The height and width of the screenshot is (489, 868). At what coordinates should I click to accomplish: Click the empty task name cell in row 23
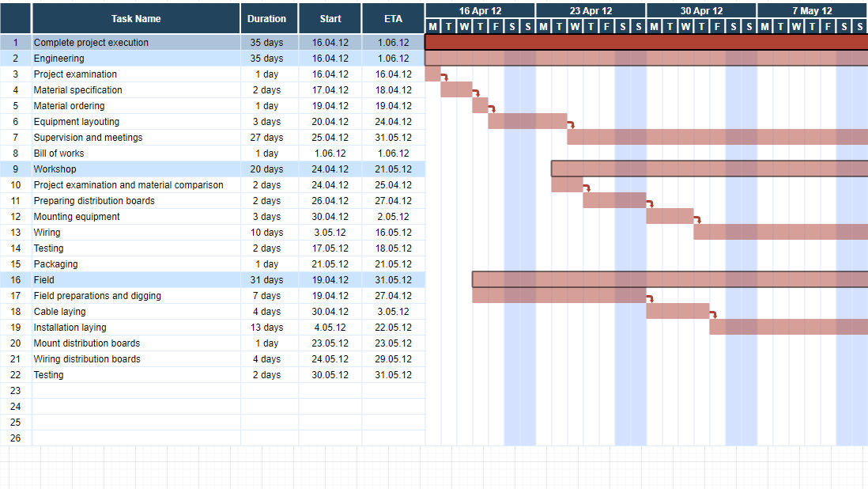[136, 391]
